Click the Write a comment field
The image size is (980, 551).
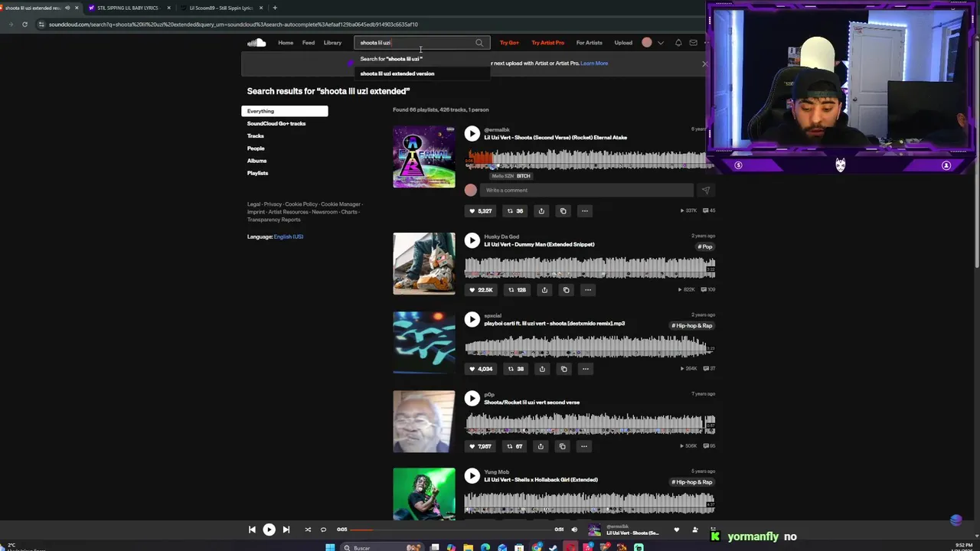pos(587,190)
